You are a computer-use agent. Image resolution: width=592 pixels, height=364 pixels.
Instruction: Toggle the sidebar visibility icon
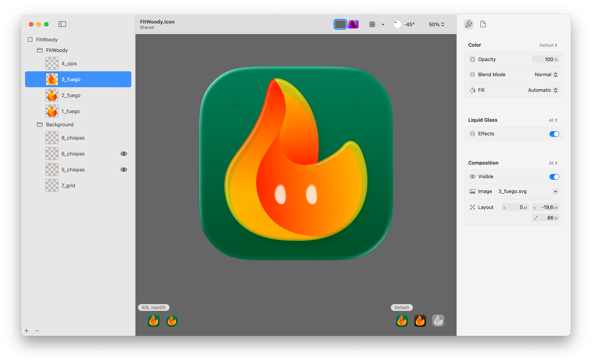(62, 24)
